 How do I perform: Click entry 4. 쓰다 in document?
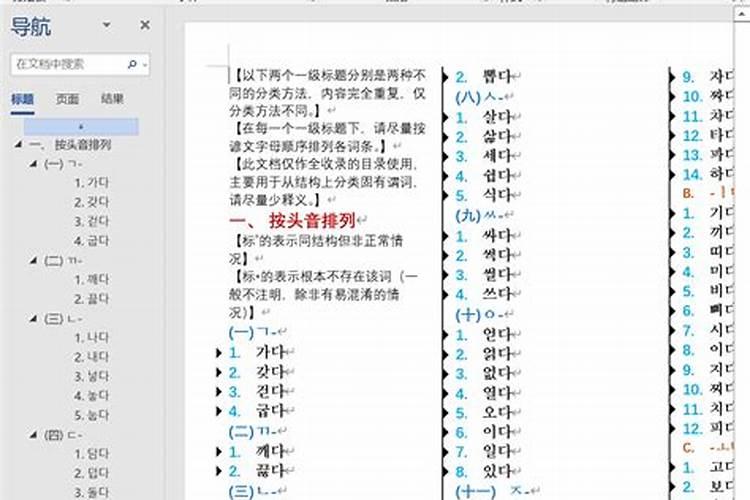(x=484, y=294)
